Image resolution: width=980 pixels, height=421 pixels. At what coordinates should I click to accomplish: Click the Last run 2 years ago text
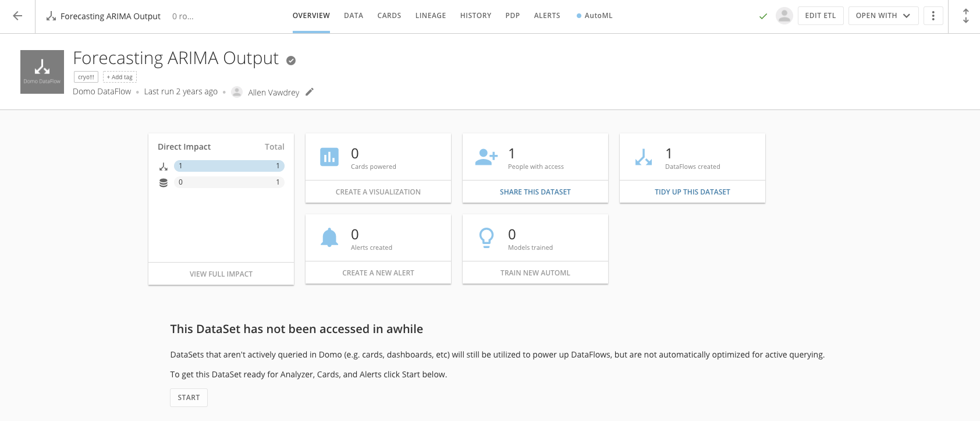point(181,91)
